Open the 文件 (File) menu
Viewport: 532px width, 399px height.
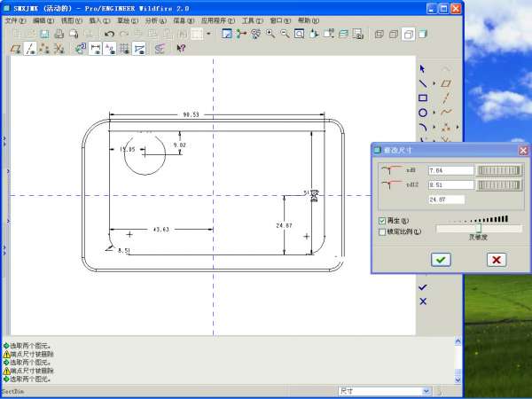click(x=15, y=20)
